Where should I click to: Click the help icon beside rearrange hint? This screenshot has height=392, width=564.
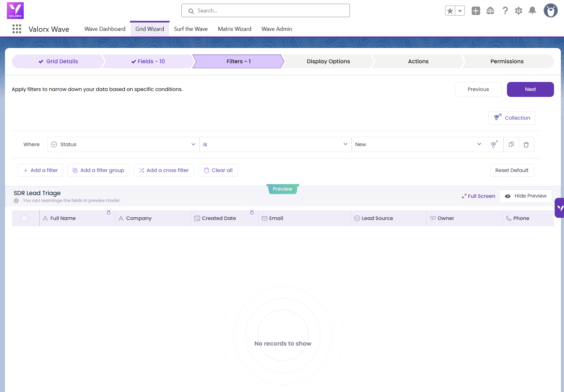click(16, 201)
